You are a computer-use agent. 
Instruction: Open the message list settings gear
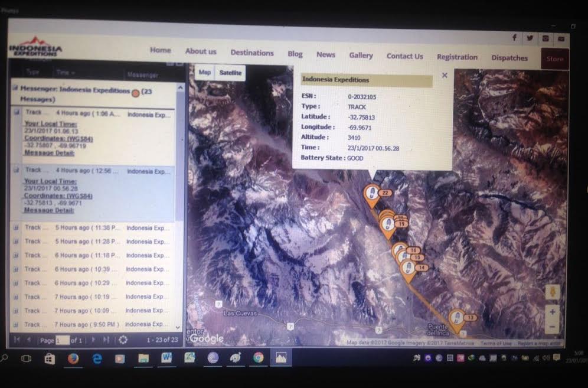123,340
